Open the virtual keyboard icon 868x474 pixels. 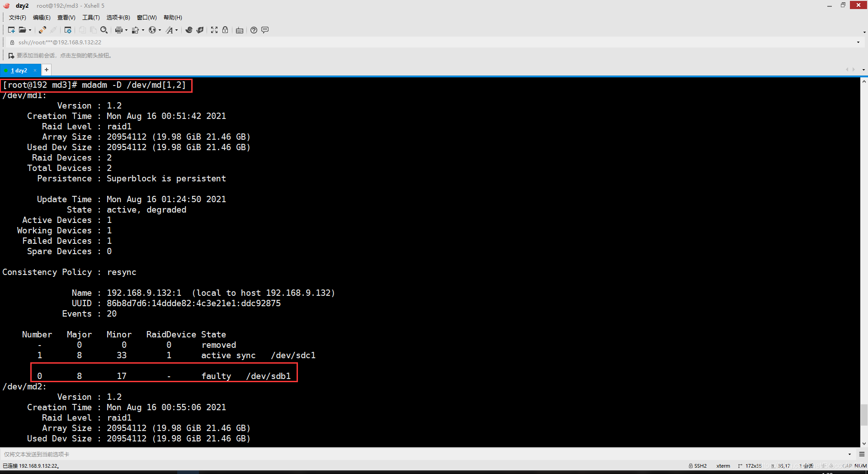point(240,30)
